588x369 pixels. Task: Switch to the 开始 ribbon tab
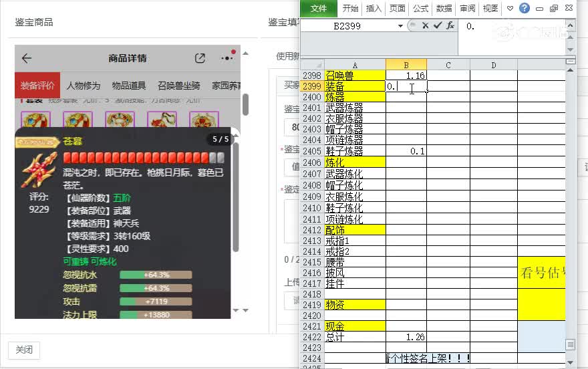350,8
